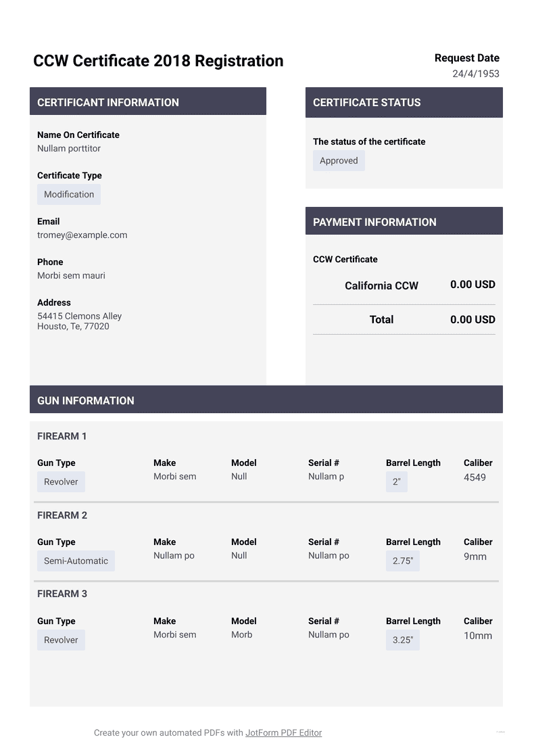Select the Certificate Status section header
Screen dimensions: 534x756
(367, 103)
